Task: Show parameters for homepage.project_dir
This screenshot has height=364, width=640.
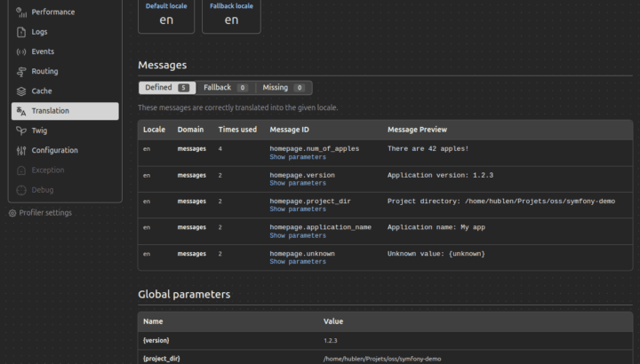Action: click(x=298, y=210)
